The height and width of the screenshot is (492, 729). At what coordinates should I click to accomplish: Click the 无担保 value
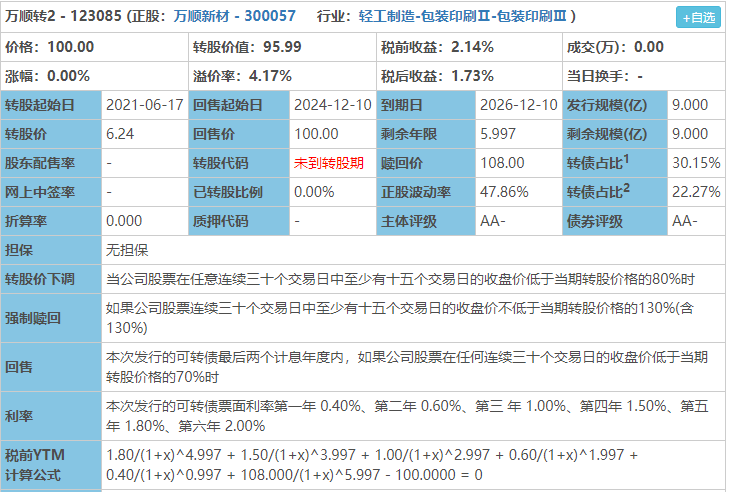pyautogui.click(x=127, y=250)
